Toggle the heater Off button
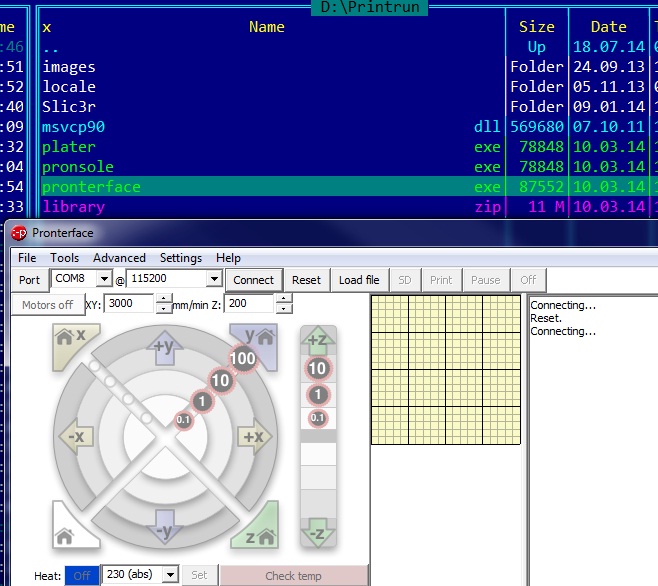 click(82, 575)
